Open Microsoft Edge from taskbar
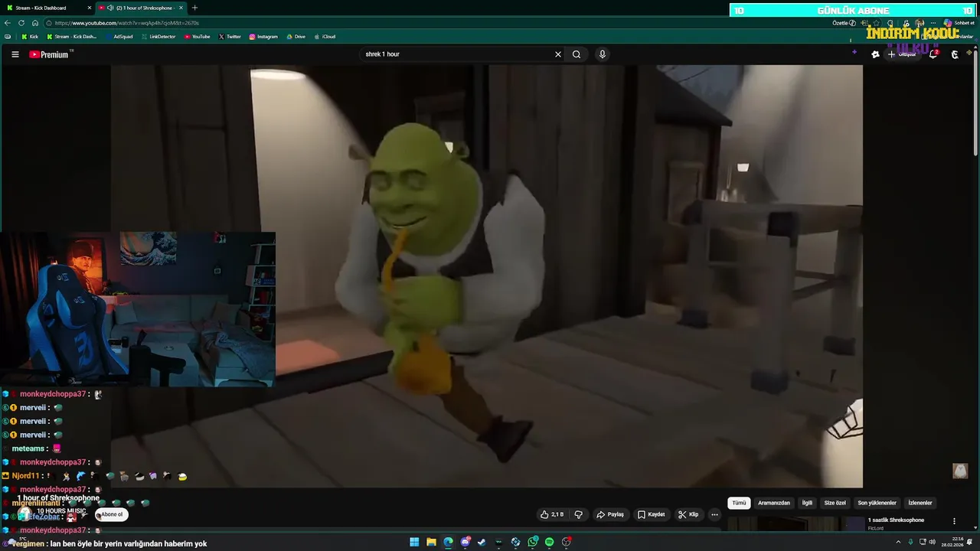This screenshot has height=551, width=980. click(448, 542)
